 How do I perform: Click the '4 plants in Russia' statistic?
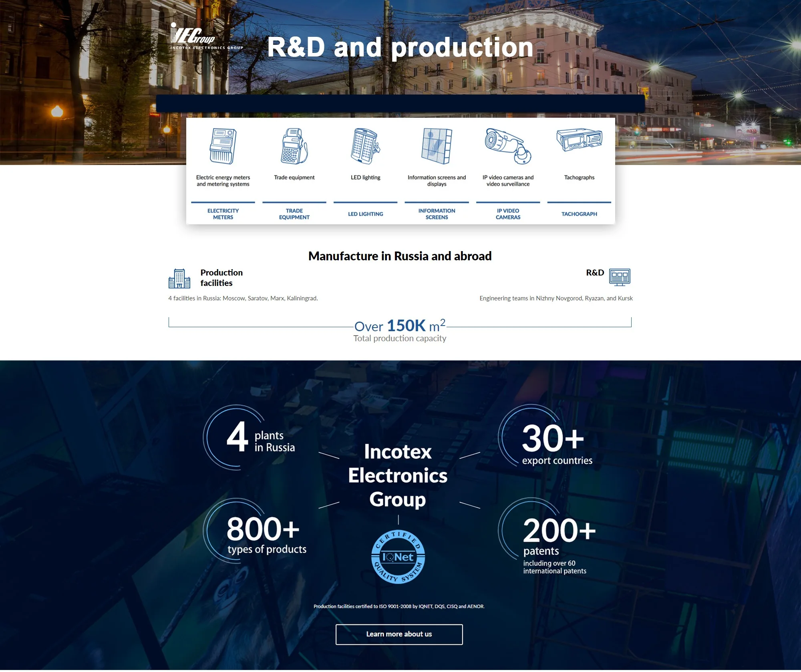coord(260,438)
